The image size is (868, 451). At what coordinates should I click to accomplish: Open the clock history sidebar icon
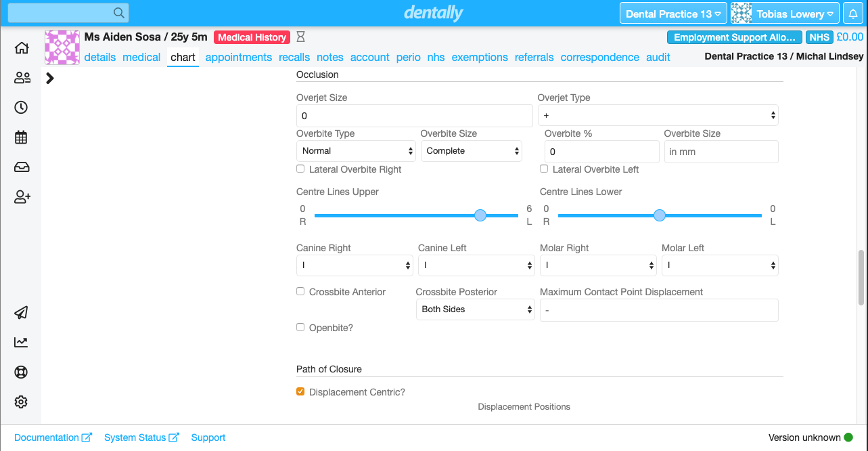tap(22, 108)
